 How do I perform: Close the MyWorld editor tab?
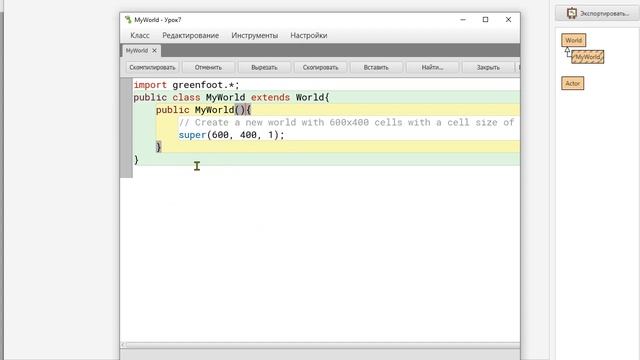pos(154,51)
